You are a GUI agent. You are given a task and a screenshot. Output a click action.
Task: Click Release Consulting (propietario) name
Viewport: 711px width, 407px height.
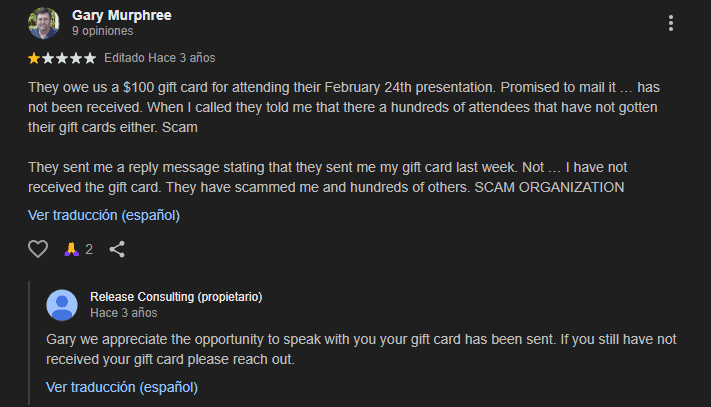176,297
